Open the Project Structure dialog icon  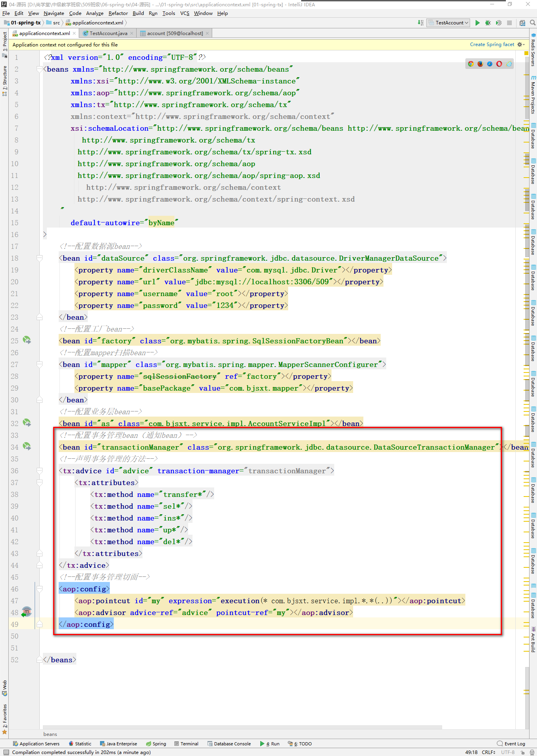[522, 23]
